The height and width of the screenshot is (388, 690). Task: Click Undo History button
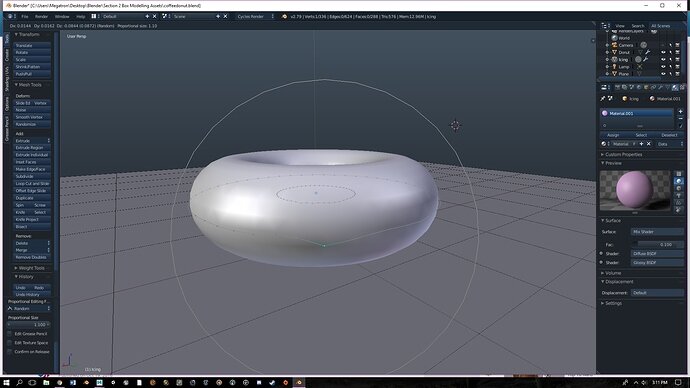(x=32, y=295)
